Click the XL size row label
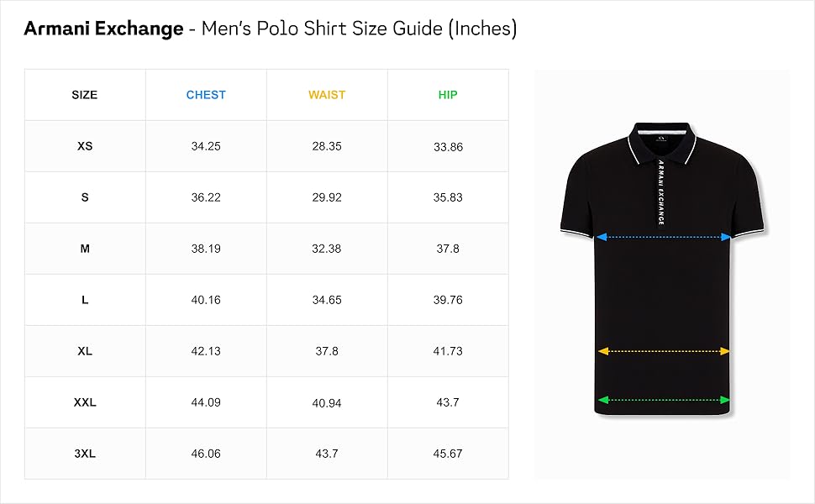This screenshot has width=815, height=504. click(x=85, y=351)
